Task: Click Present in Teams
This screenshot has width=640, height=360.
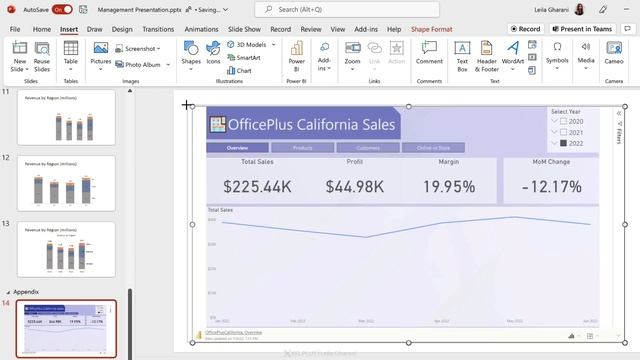Action: tap(582, 29)
